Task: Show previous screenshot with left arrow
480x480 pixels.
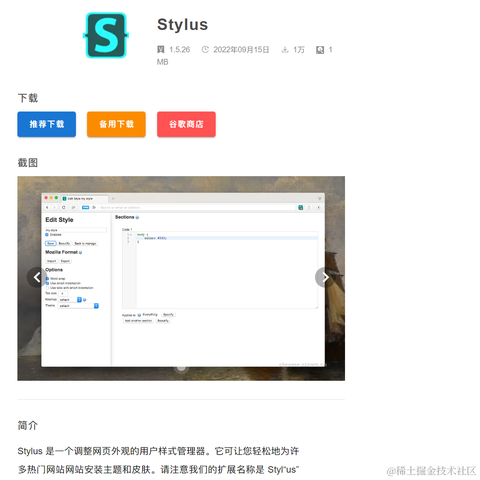Action: click(37, 277)
